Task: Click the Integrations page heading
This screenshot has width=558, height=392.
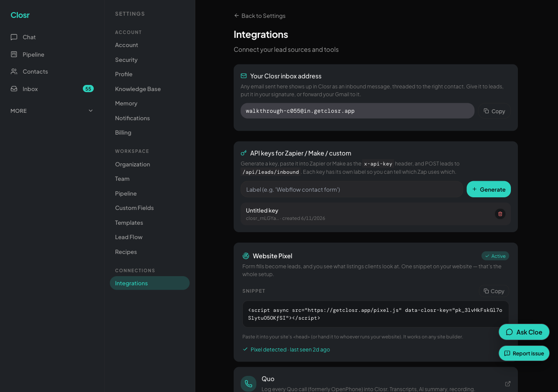Action: [261, 34]
